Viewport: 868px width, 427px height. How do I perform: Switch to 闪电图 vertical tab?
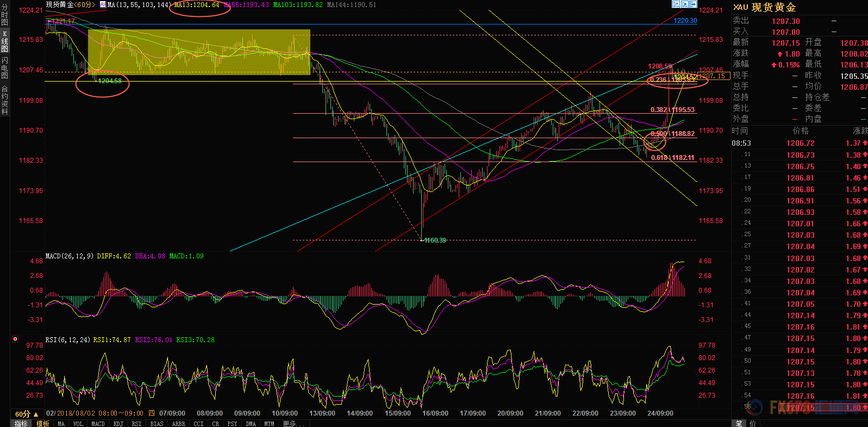pos(5,68)
